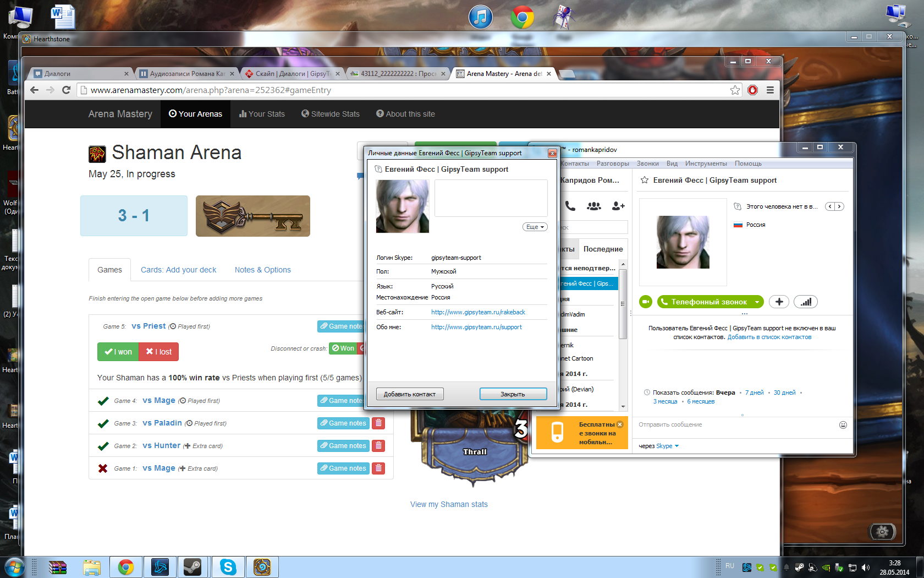Screen dimensions: 924x578
Task: Open iTunes desktop shortcut
Action: [481, 18]
